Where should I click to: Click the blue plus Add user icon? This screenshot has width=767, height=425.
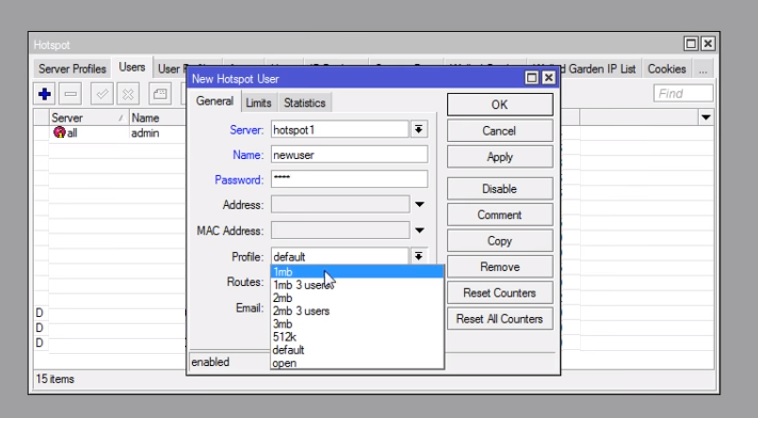coord(46,93)
